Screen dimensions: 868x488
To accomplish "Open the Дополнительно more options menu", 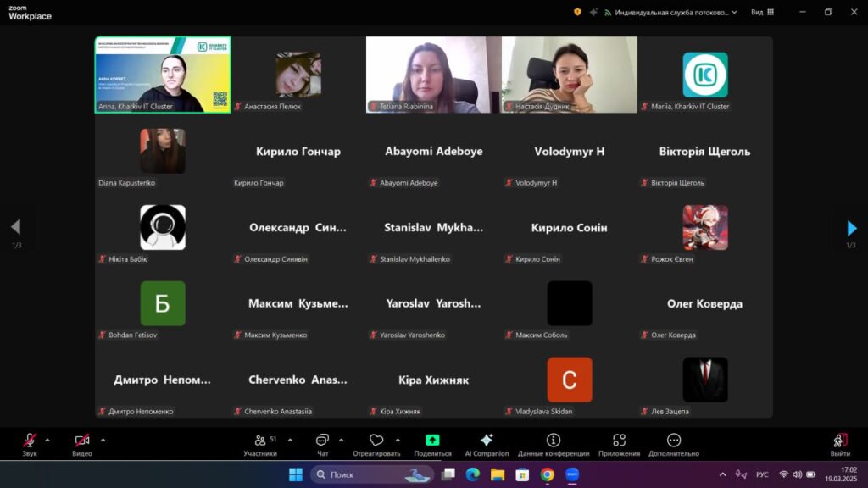I will [673, 443].
